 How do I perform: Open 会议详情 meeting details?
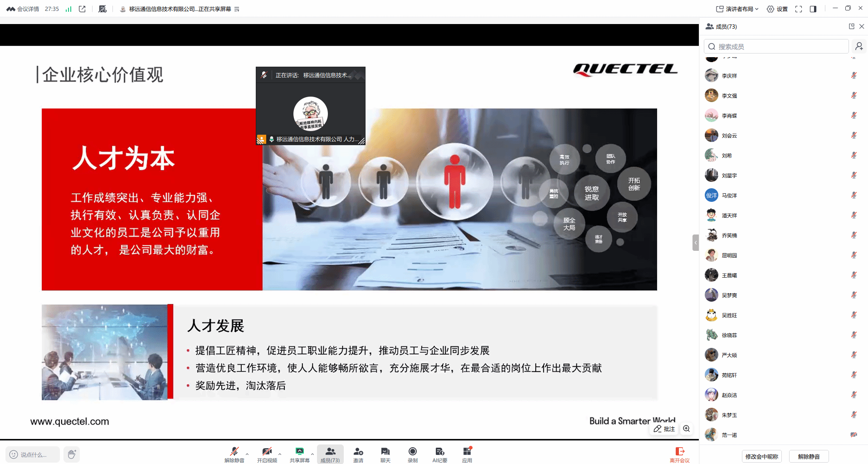(23, 9)
